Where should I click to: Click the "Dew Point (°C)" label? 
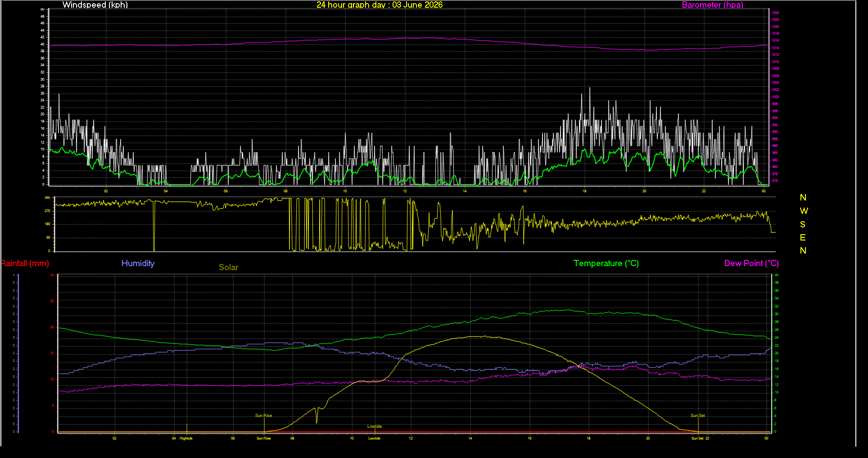pyautogui.click(x=751, y=263)
